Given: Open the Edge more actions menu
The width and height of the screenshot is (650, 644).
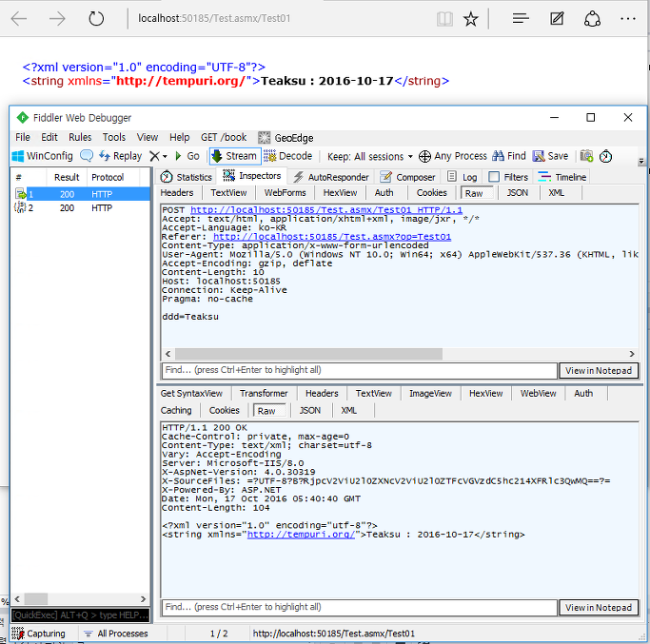Looking at the screenshot, I should click(x=628, y=19).
